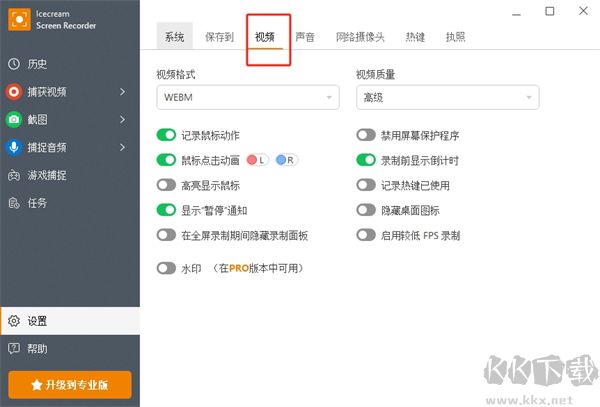Expand the Capture Video submenu arrow
Screen dimensions: 600x407
tap(123, 92)
